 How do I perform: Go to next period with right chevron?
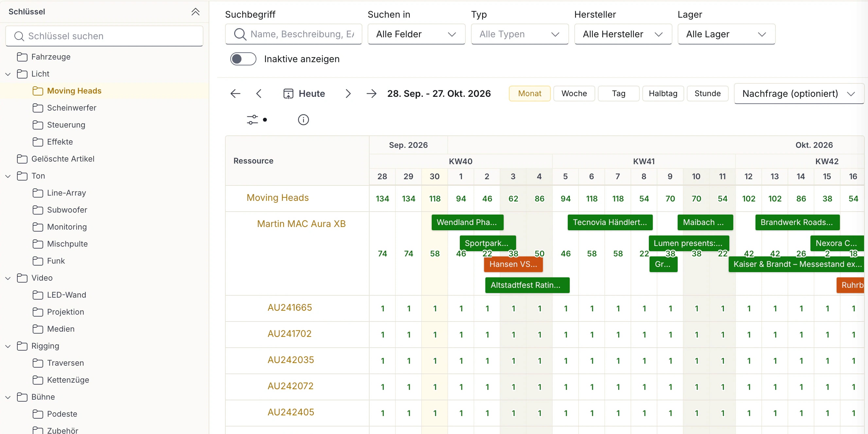click(348, 93)
